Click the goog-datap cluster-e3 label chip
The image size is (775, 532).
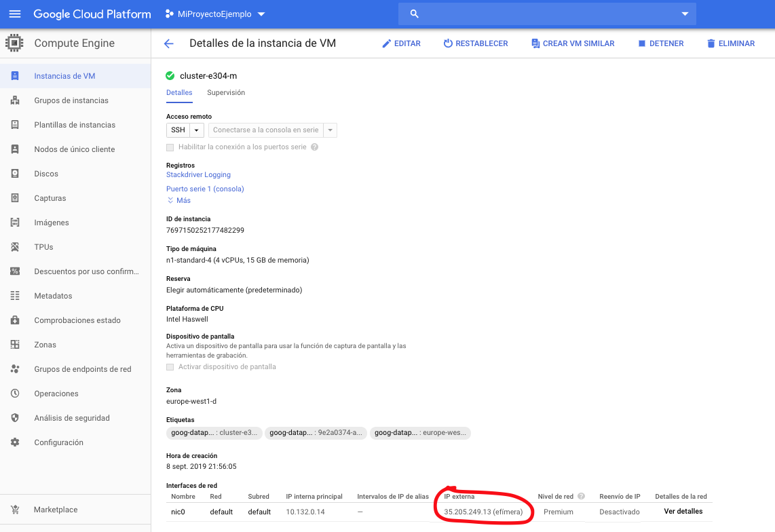(x=214, y=433)
